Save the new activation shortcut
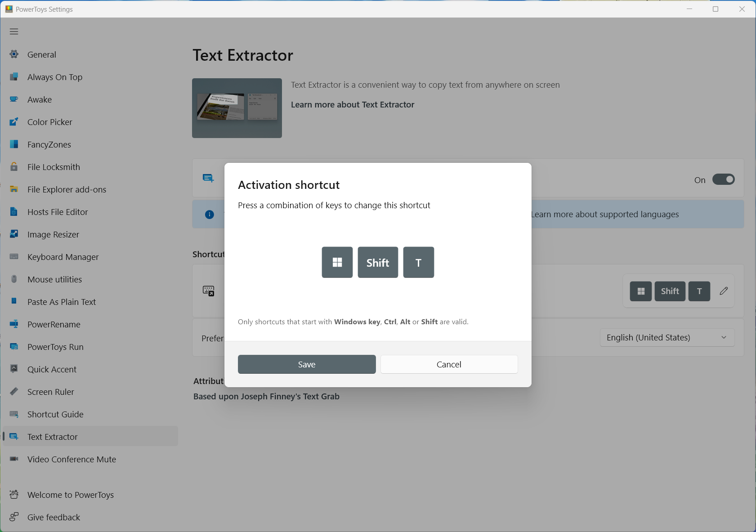This screenshot has height=532, width=756. (306, 364)
